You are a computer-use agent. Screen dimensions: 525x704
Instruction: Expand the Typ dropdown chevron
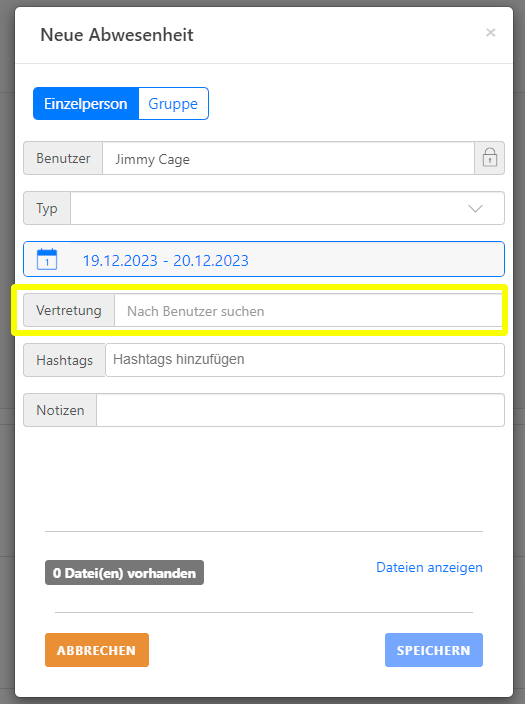pyautogui.click(x=475, y=208)
